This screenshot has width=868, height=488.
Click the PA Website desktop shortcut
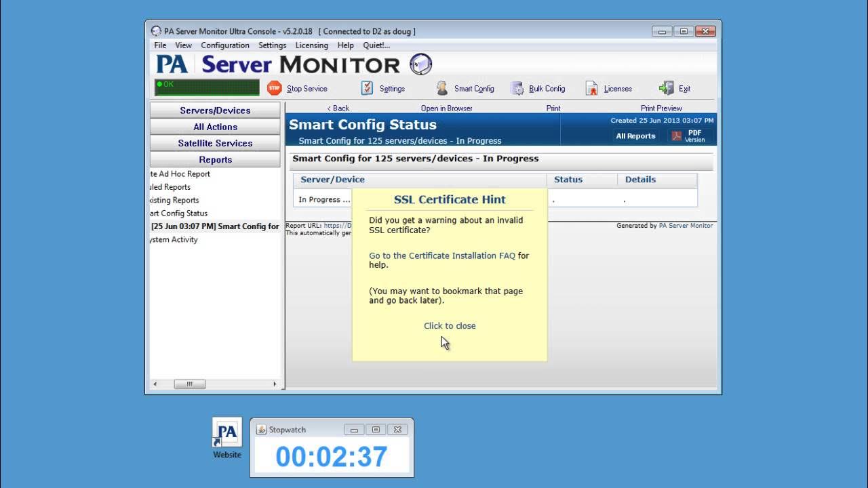227,439
